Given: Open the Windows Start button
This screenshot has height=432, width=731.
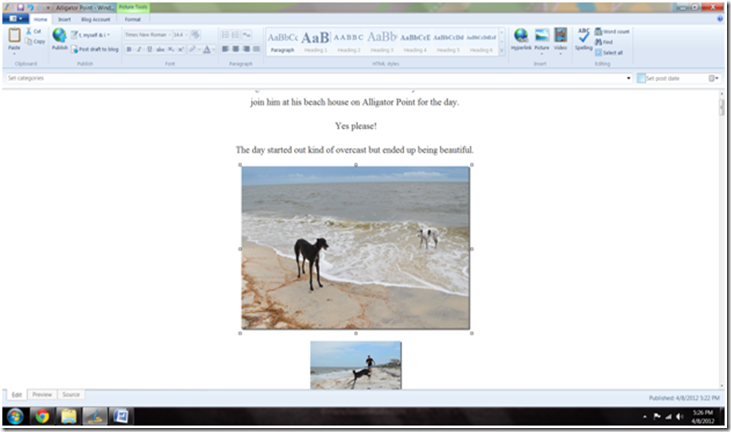Looking at the screenshot, I should pos(15,416).
